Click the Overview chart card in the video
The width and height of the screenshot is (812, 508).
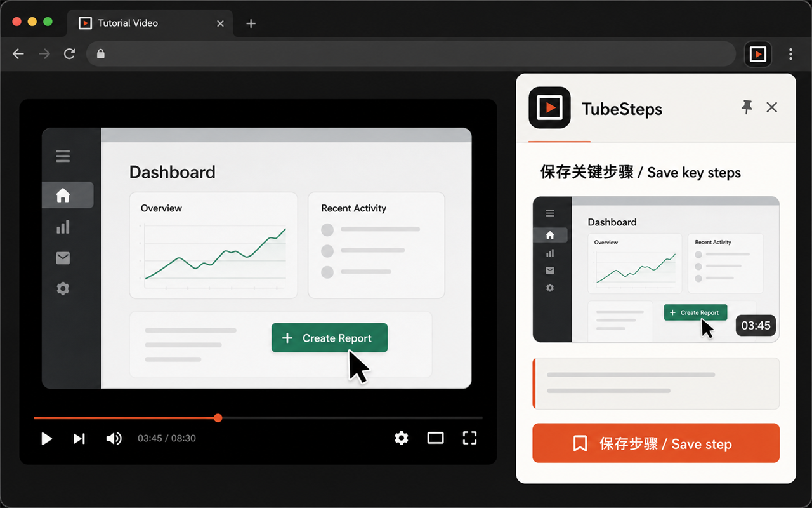tap(213, 245)
